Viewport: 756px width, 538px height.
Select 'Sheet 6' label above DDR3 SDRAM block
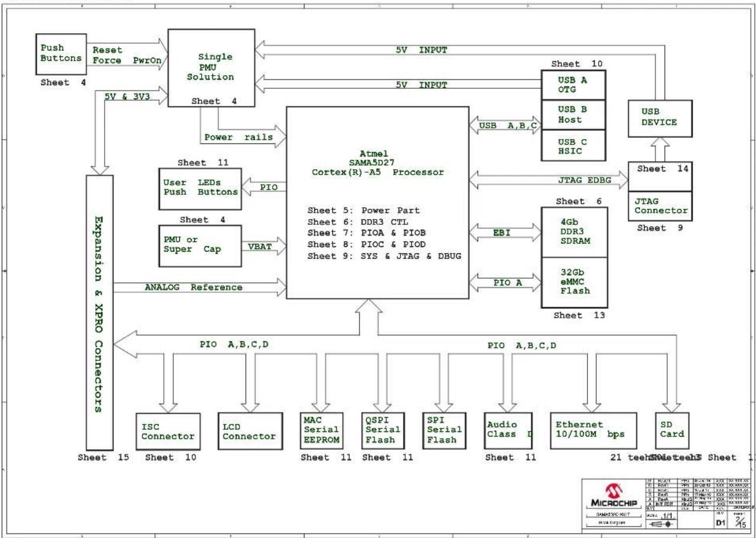(x=580, y=202)
